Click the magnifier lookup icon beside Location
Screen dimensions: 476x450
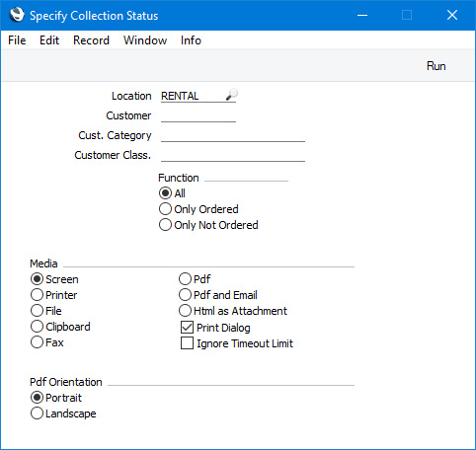click(x=232, y=95)
